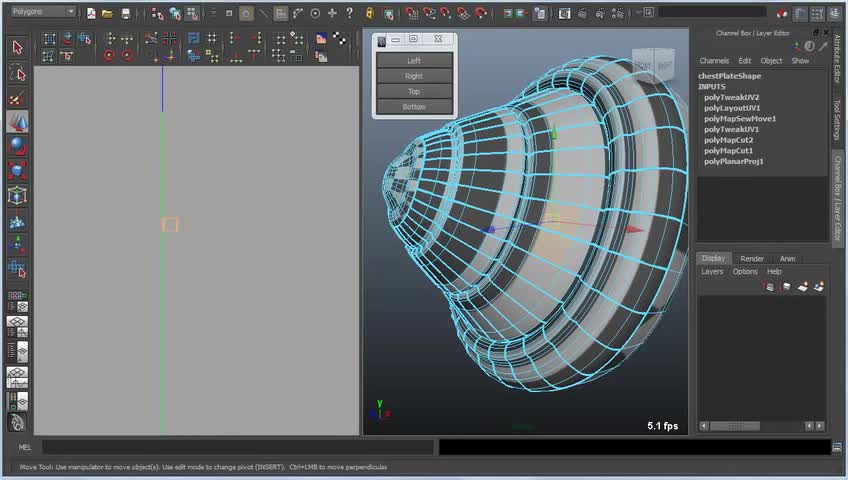Activate the Scale tool cube icon
Image resolution: width=848 pixels, height=480 pixels.
[17, 171]
